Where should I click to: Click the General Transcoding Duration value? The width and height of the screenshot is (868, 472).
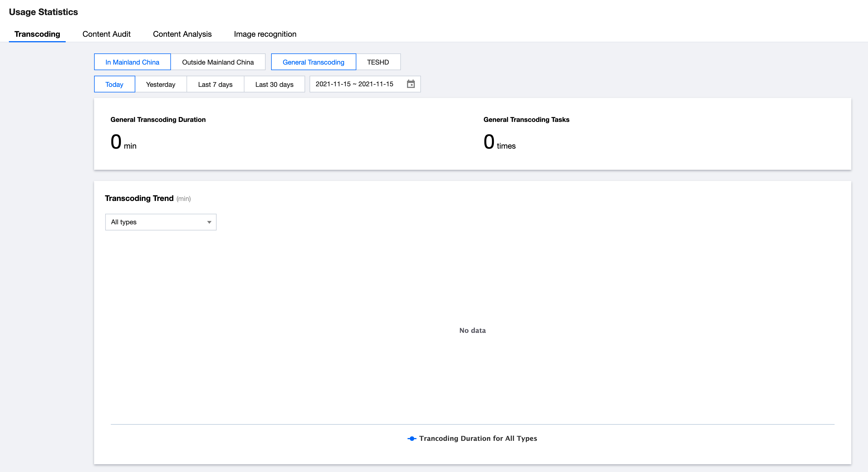click(116, 142)
